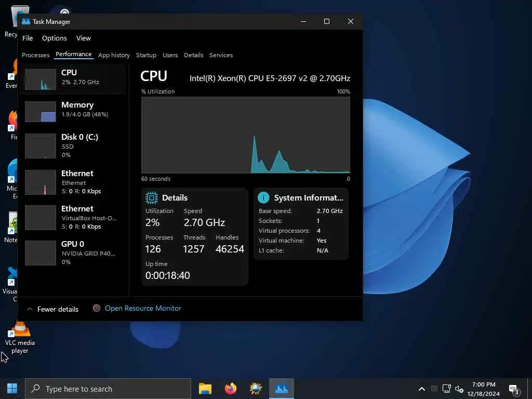
Task: Switch to the Users tab
Action: click(170, 55)
